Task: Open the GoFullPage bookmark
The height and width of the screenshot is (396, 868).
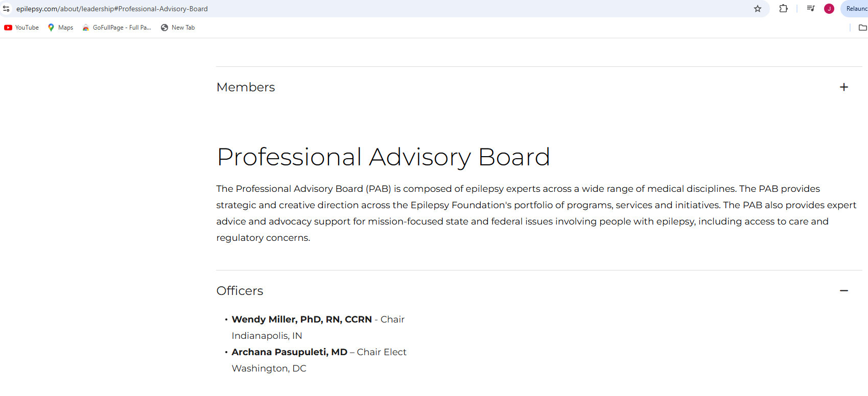Action: [x=117, y=28]
